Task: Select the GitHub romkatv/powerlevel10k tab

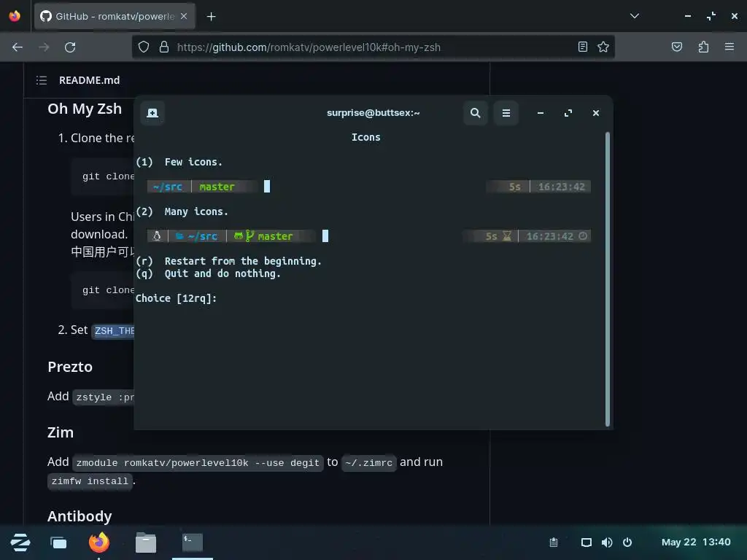Action: [115, 16]
